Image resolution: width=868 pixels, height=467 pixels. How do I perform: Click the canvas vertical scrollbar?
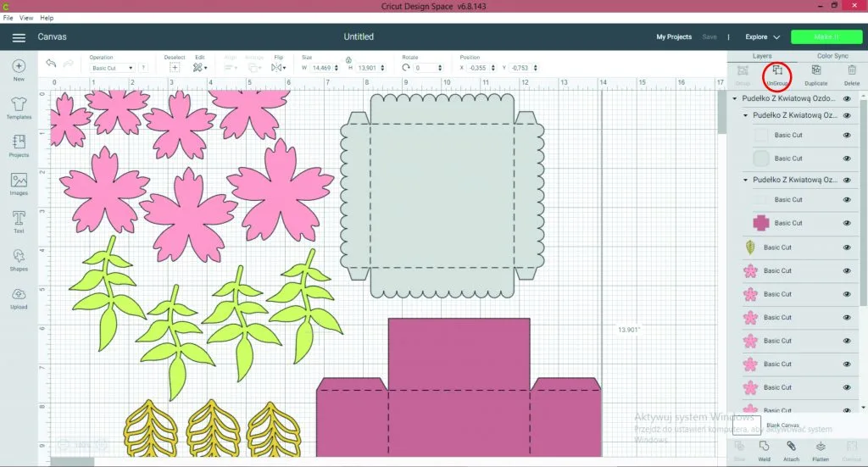[x=722, y=113]
